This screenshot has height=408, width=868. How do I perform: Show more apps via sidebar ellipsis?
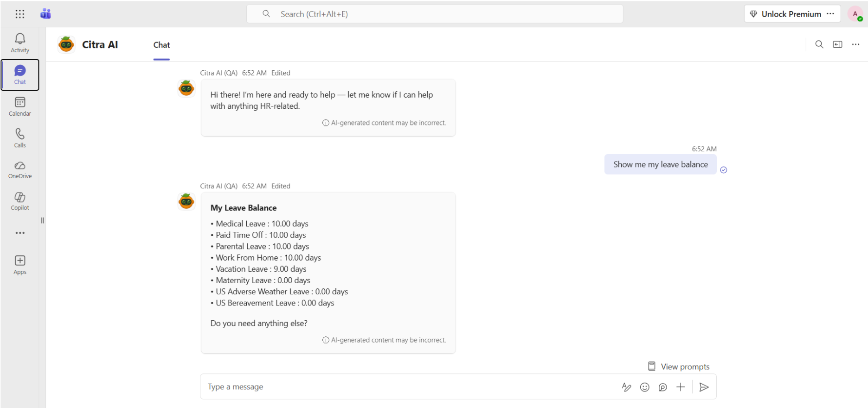tap(20, 233)
